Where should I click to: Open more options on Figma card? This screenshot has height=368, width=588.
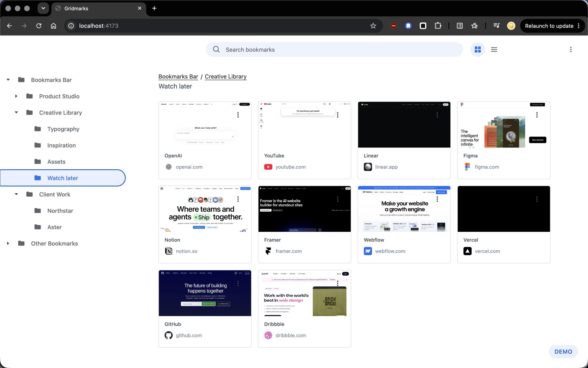[537, 115]
